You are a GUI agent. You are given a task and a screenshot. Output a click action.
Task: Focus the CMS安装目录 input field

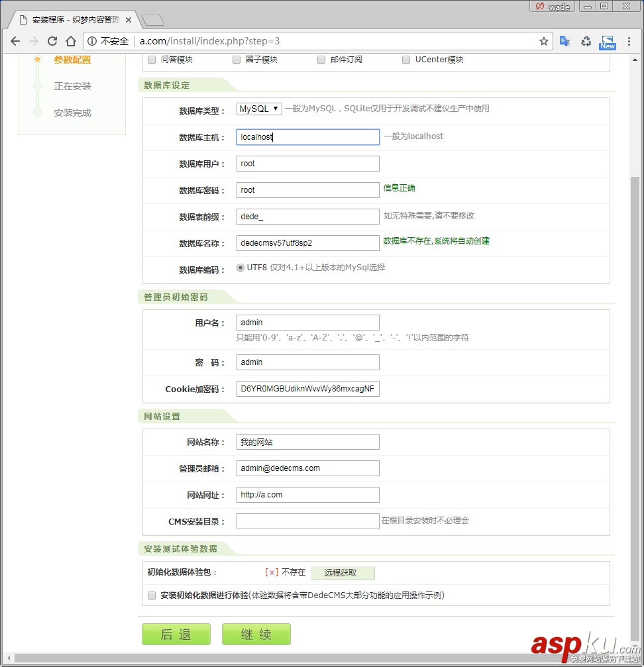click(307, 521)
